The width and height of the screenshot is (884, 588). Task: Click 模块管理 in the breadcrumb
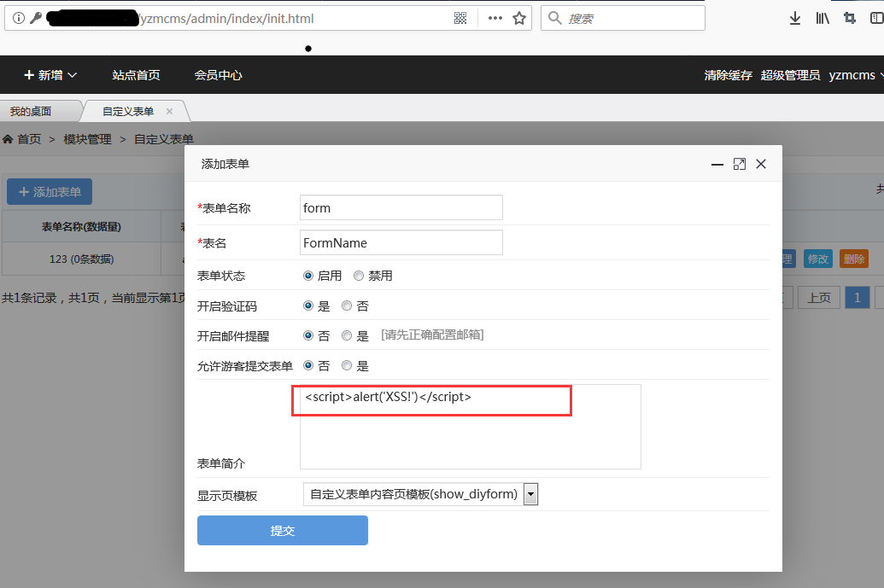pos(87,139)
